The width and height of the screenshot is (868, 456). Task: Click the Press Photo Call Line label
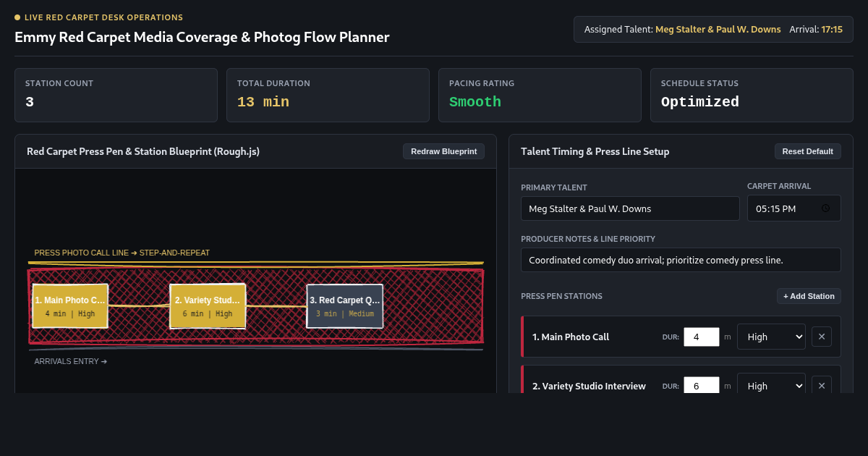[122, 253]
